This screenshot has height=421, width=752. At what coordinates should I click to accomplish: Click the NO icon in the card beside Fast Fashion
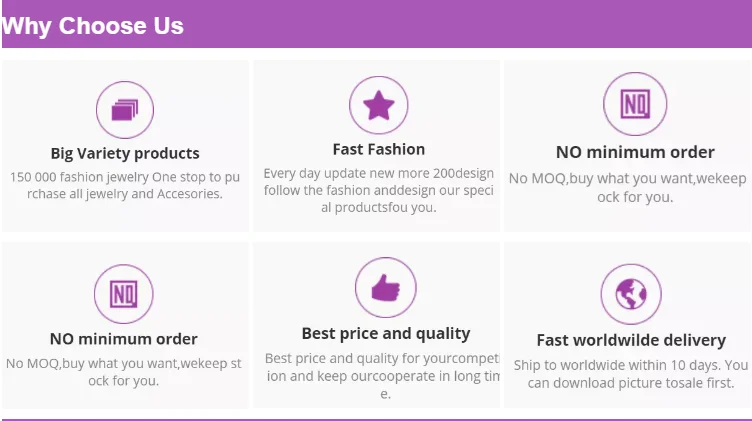tap(635, 104)
